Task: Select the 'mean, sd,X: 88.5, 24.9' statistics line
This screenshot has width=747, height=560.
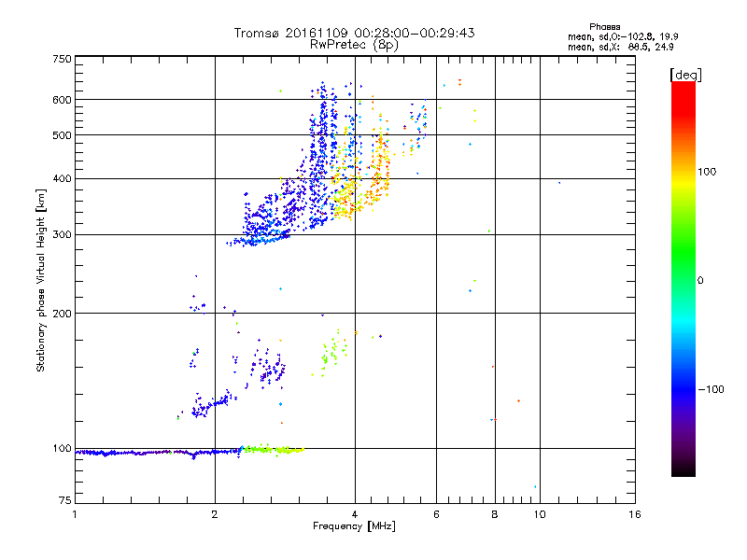Action: (x=621, y=48)
